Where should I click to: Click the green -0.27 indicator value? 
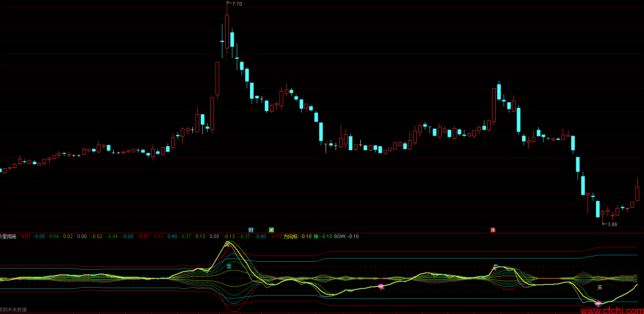[245, 236]
